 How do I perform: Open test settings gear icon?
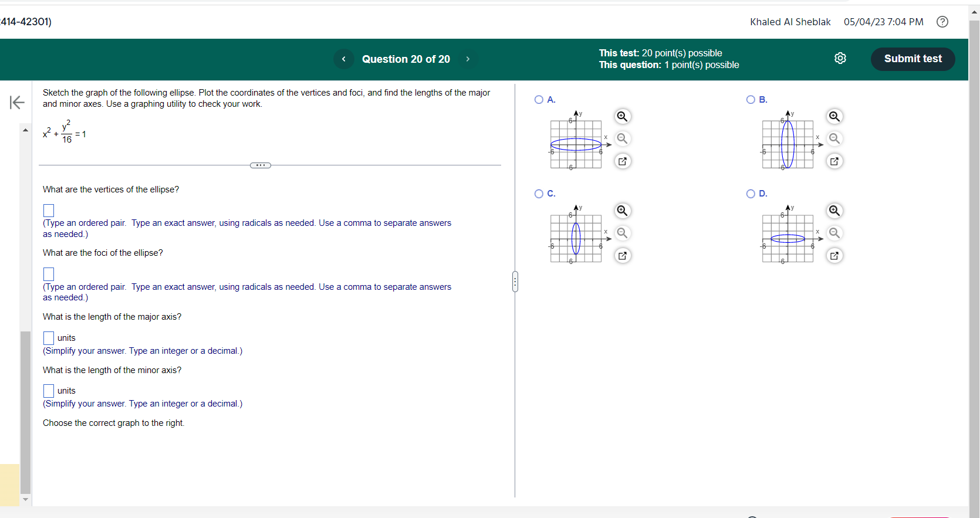[x=840, y=58]
